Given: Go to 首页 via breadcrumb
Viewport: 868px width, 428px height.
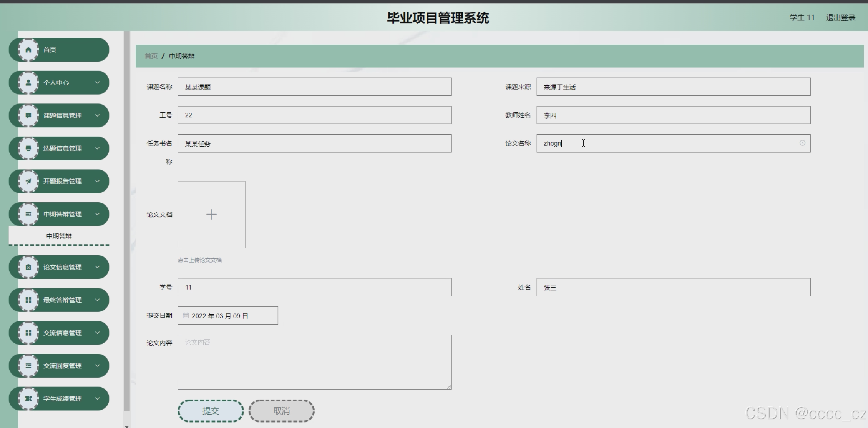Looking at the screenshot, I should [x=151, y=56].
